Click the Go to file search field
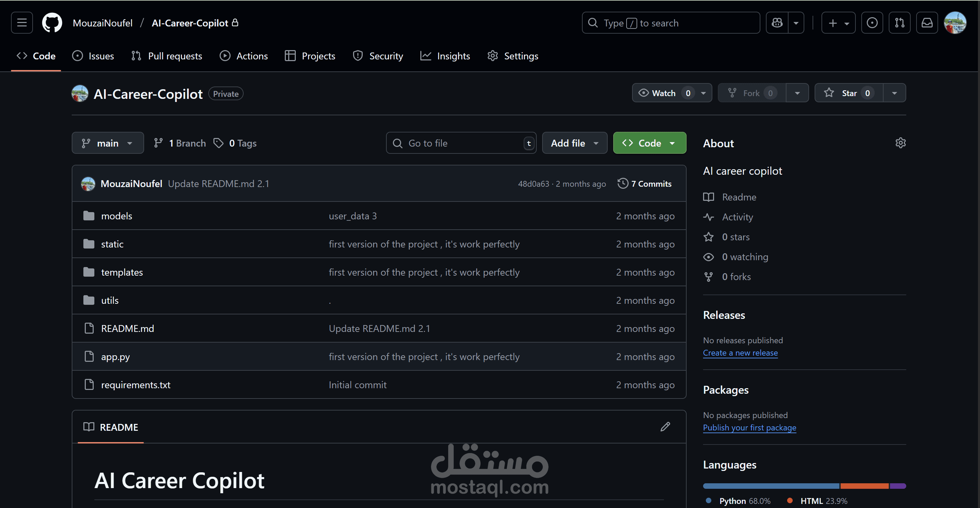The width and height of the screenshot is (980, 508). click(x=461, y=143)
